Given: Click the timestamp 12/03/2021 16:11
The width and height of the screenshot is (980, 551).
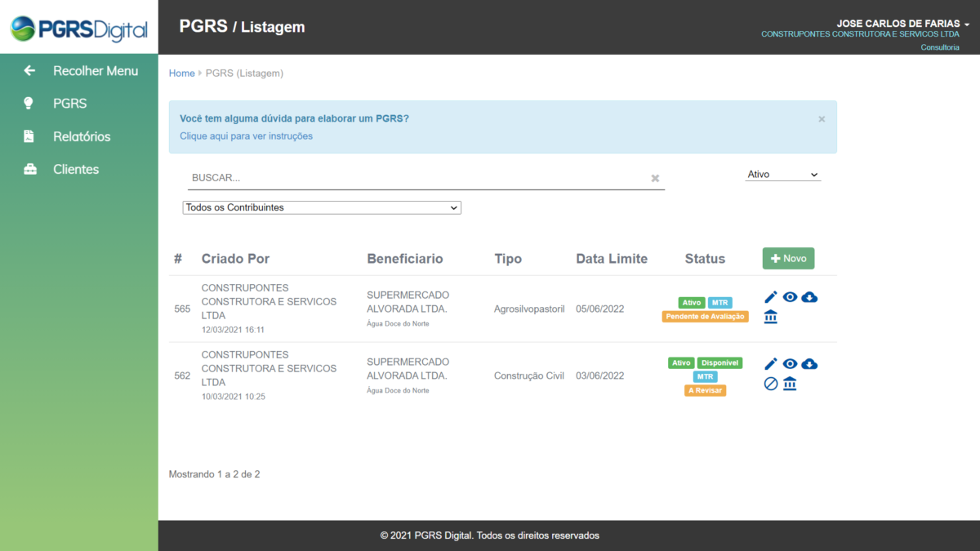Looking at the screenshot, I should [x=233, y=330].
